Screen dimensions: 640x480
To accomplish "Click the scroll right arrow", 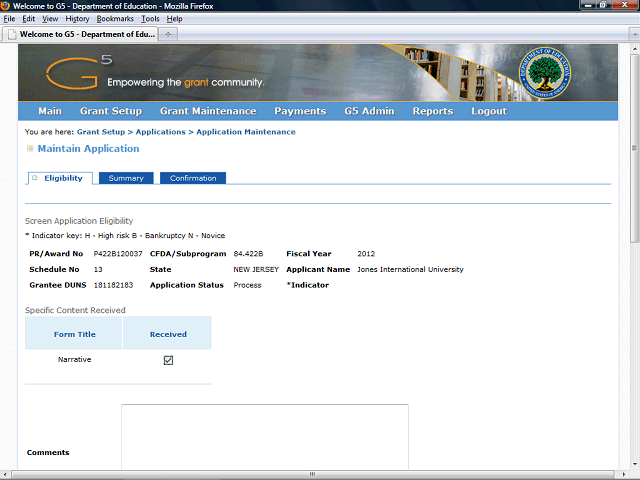I will (624, 475).
